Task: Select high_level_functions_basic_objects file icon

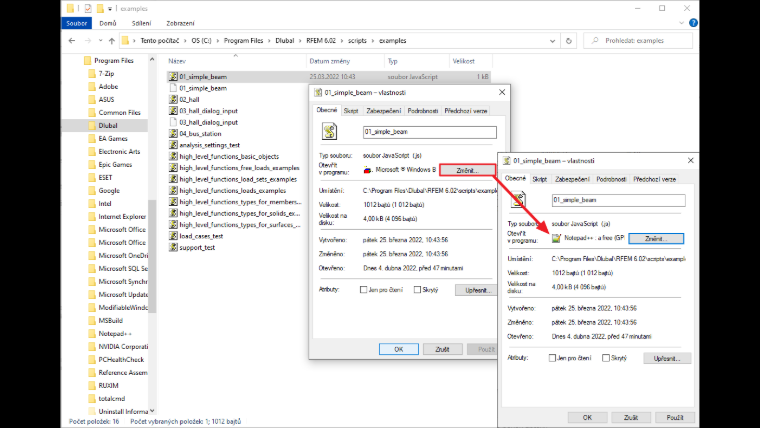Action: point(173,156)
